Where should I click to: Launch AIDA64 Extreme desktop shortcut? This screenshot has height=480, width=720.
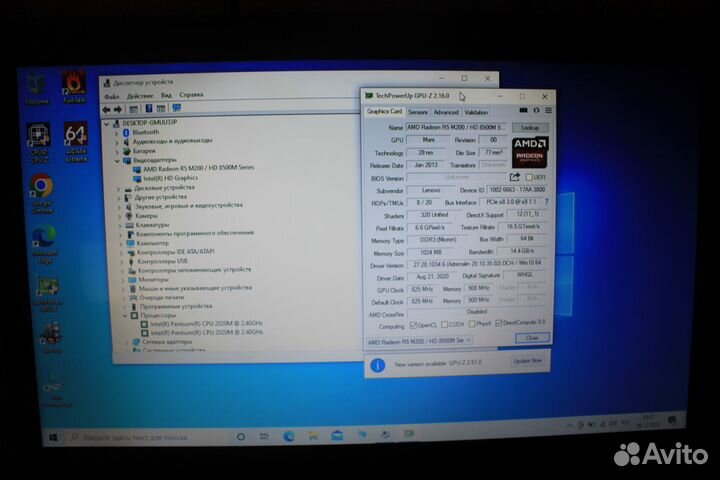76,141
